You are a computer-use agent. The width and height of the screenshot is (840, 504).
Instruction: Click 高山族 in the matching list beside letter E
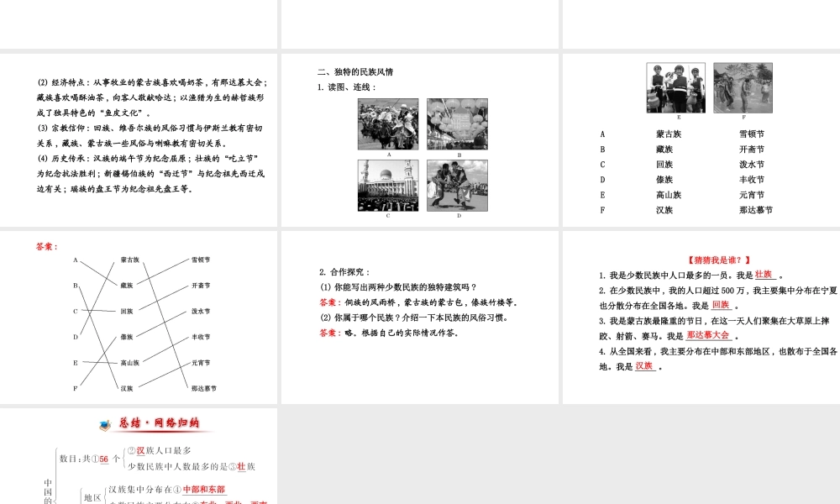[669, 195]
